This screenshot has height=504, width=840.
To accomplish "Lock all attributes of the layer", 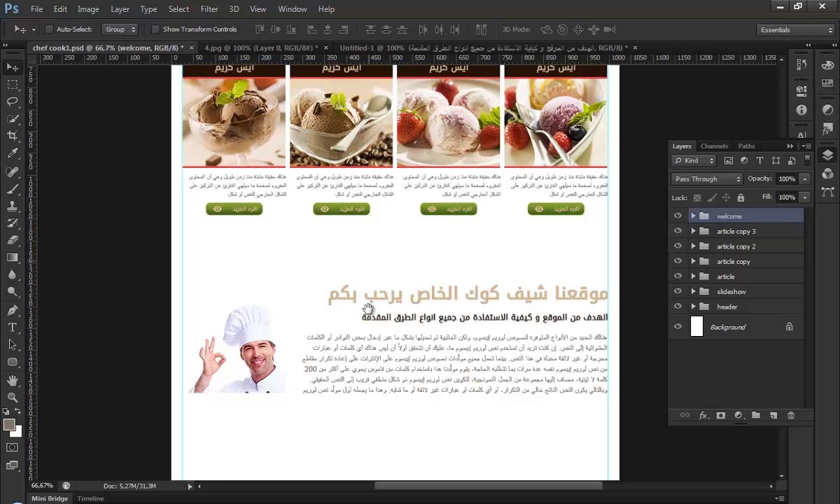I will (x=741, y=197).
